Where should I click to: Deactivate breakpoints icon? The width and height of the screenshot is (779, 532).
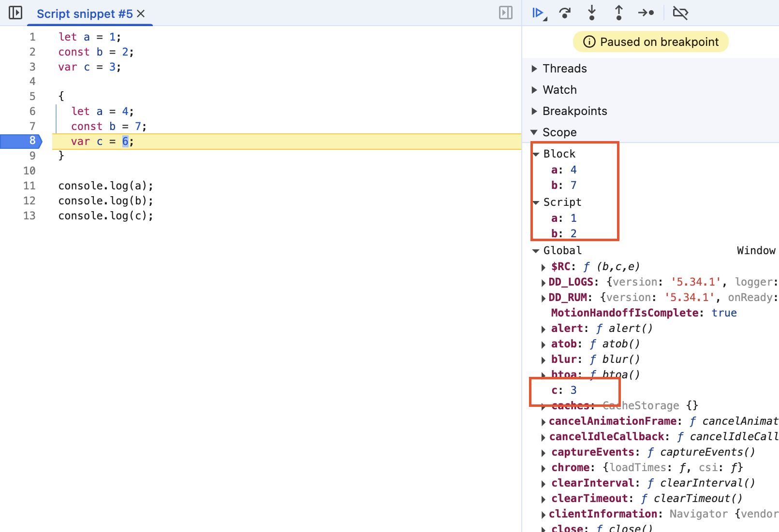click(x=680, y=13)
